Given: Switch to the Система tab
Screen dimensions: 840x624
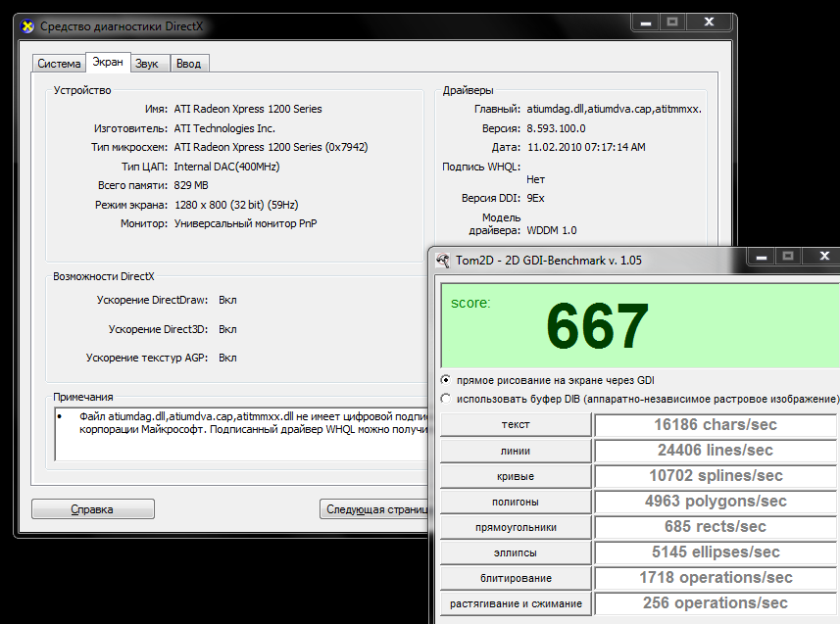Looking at the screenshot, I should [59, 64].
